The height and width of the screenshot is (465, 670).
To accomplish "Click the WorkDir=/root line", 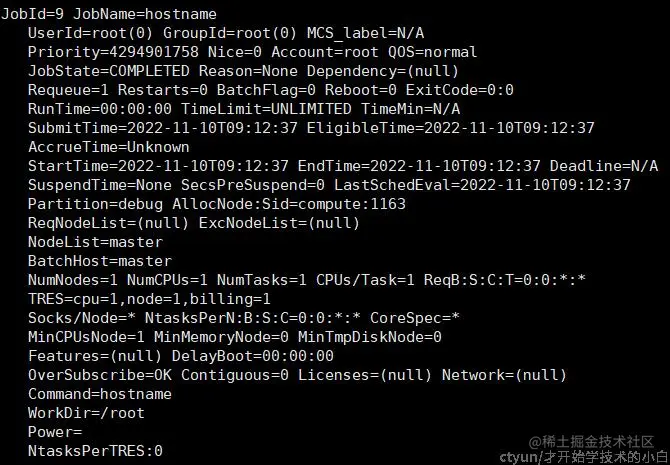I will click(86, 413).
